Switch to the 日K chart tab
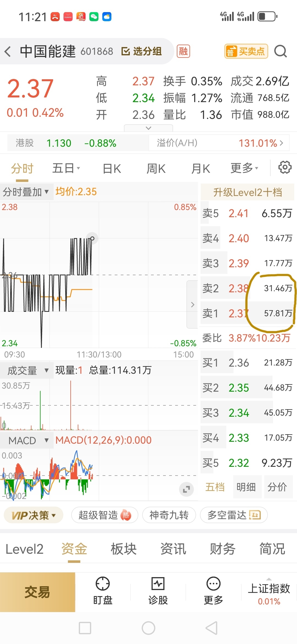The width and height of the screenshot is (297, 644). coord(112,168)
